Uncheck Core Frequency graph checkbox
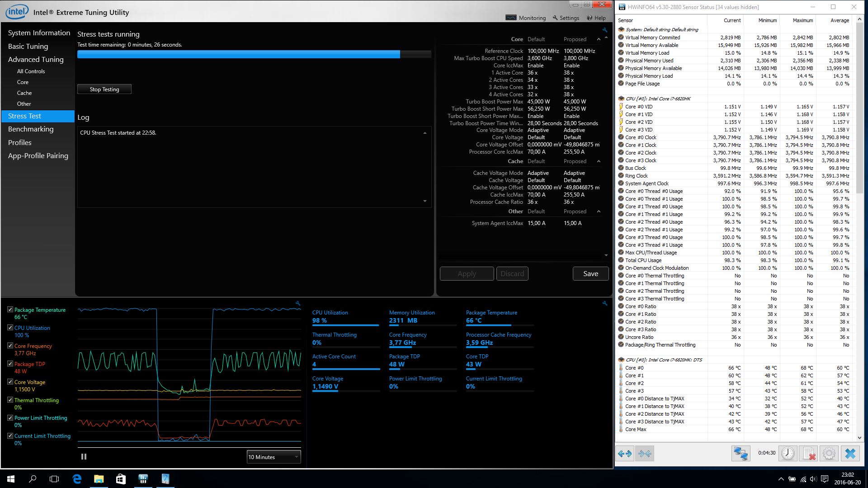This screenshot has height=488, width=868. click(10, 346)
